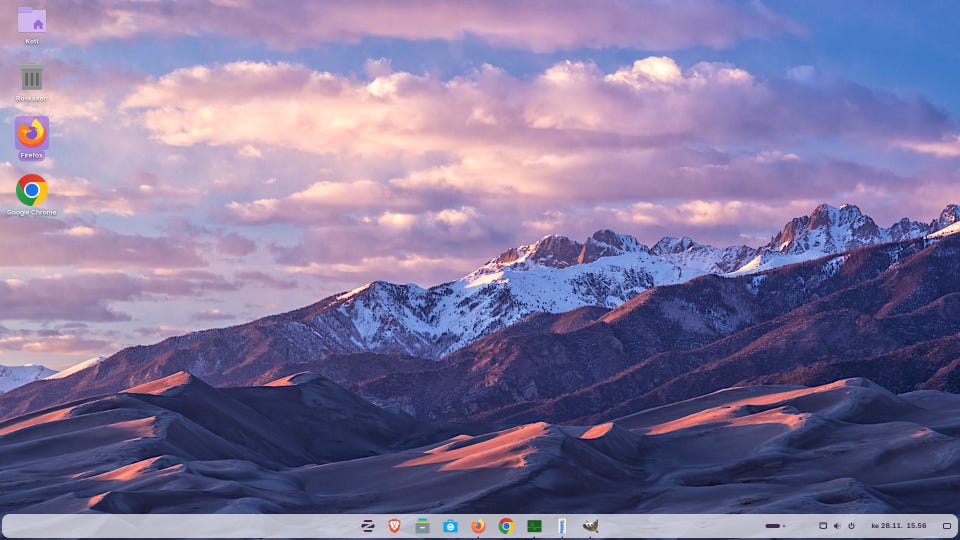The image size is (960, 540).
Task: Open GIMP from the taskbar
Action: click(x=590, y=526)
